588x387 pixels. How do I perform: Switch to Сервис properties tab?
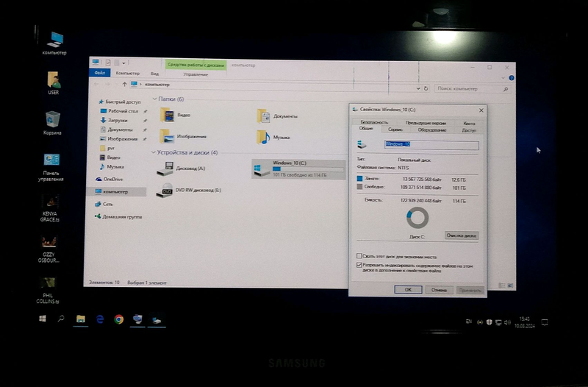395,129
